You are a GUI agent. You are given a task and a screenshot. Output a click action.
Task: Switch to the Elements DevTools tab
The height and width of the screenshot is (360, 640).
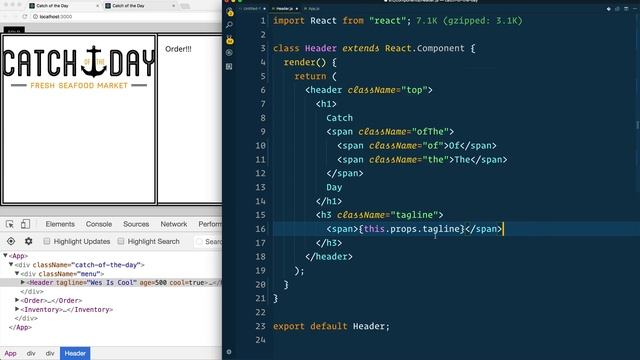click(60, 224)
